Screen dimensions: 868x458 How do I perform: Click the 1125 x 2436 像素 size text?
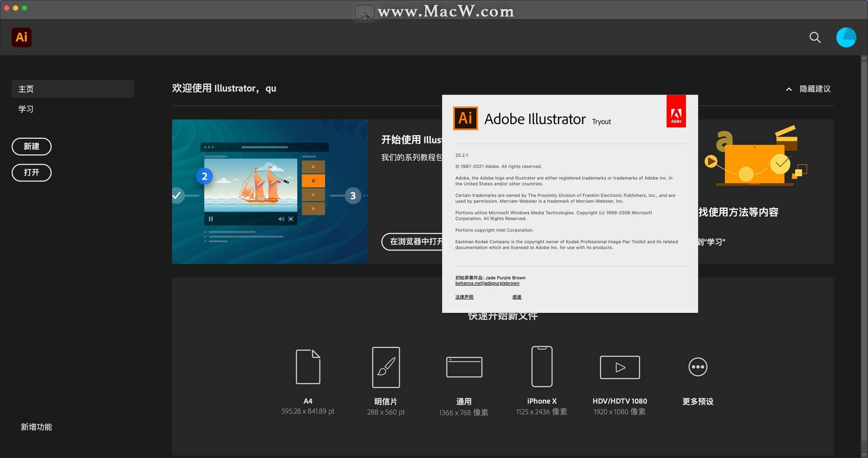coord(542,412)
